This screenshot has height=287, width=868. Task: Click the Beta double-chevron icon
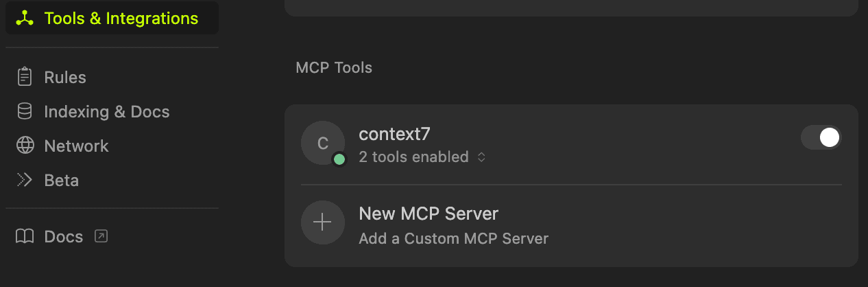pyautogui.click(x=25, y=180)
